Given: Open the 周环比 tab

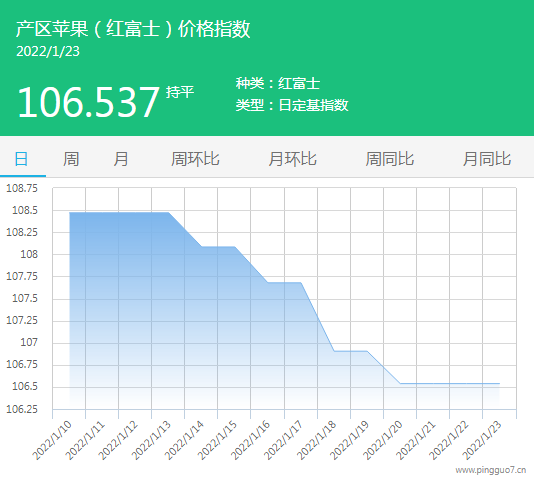Looking at the screenshot, I should pos(195,159).
